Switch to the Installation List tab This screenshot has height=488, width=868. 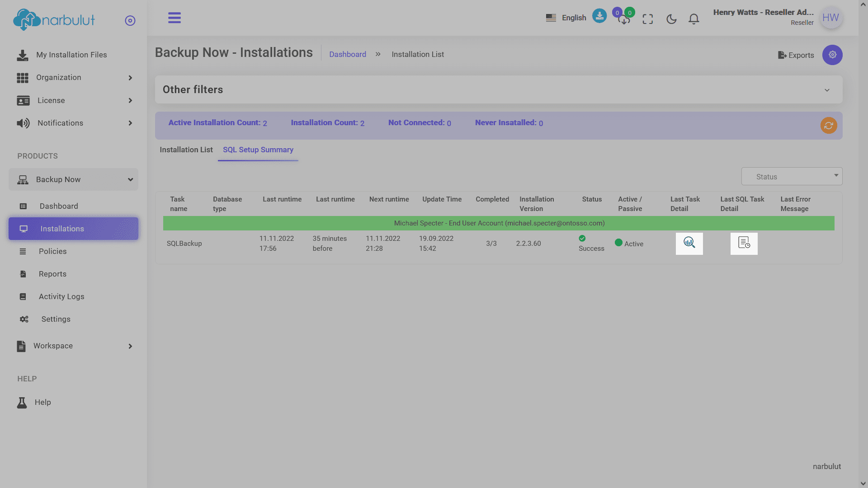[x=186, y=150]
